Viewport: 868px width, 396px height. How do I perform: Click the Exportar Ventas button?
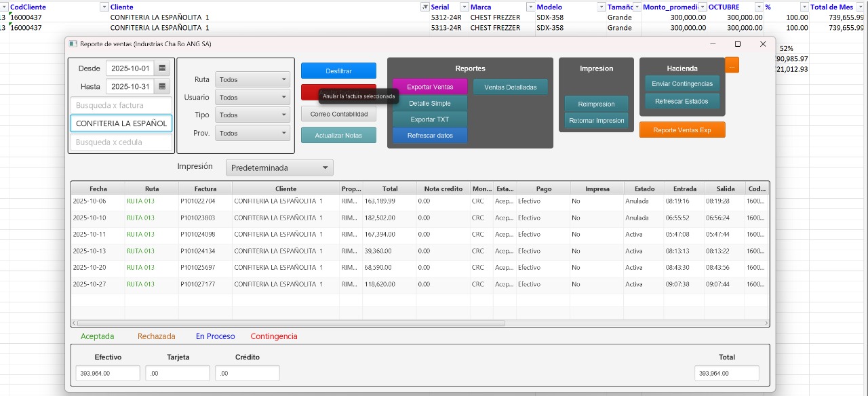pos(430,87)
